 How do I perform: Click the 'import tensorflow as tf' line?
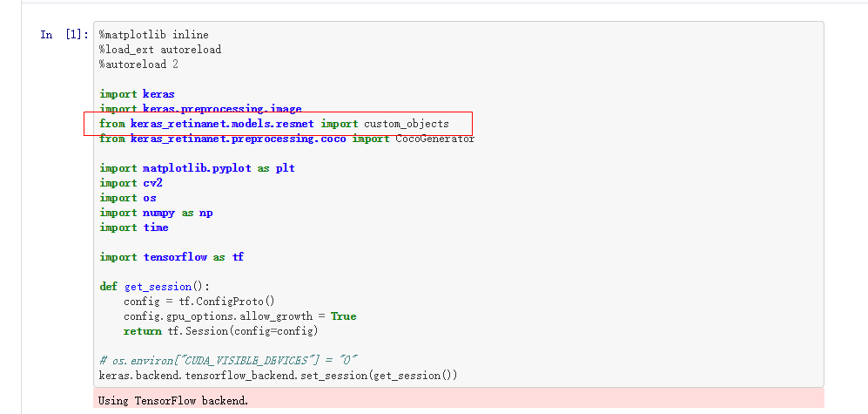click(172, 257)
